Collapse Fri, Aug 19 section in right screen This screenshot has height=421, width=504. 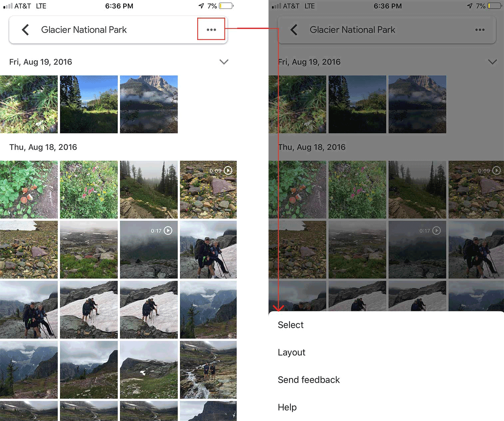click(492, 62)
